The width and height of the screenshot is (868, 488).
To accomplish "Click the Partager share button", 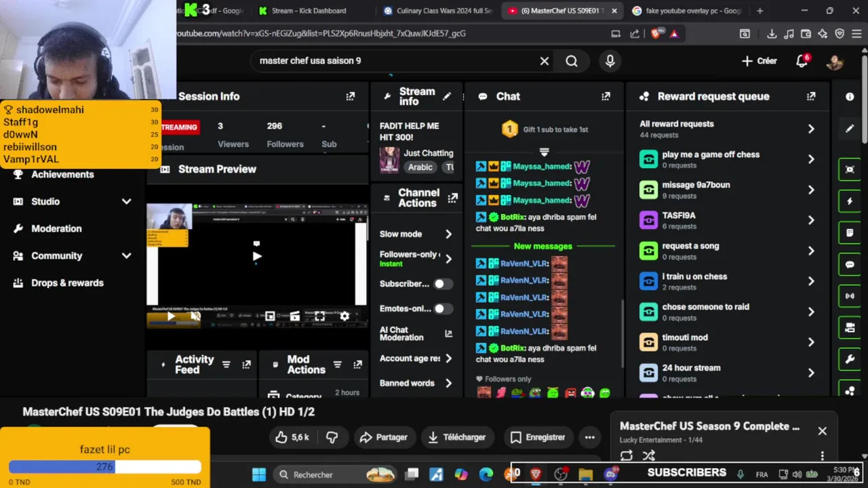I will coord(384,437).
